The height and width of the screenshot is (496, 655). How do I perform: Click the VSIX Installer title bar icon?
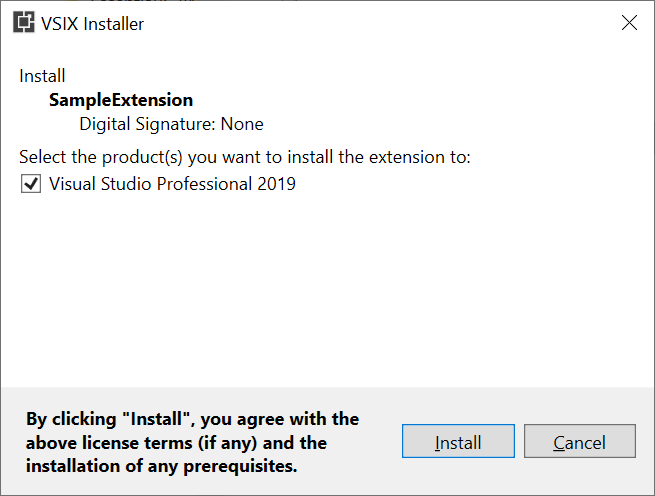(21, 23)
